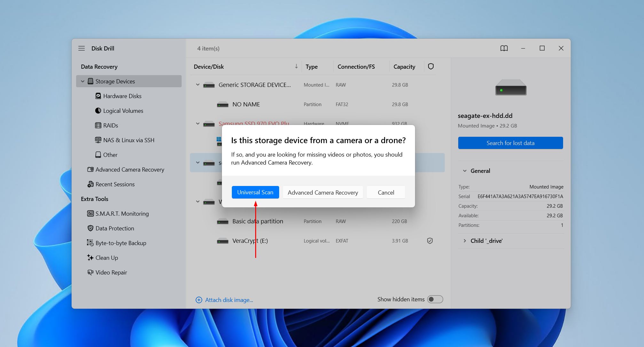Click the Universal Scan button
644x347 pixels.
tap(255, 192)
